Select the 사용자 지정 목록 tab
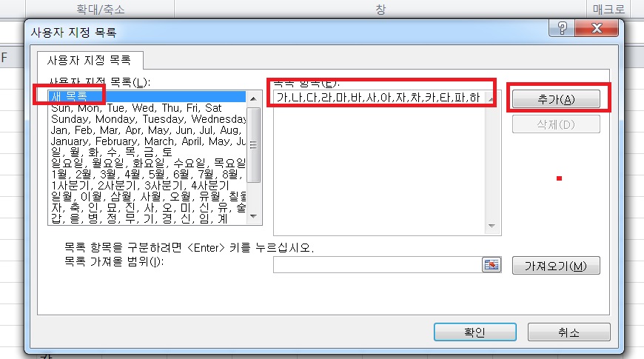The image size is (644, 359). click(x=89, y=58)
